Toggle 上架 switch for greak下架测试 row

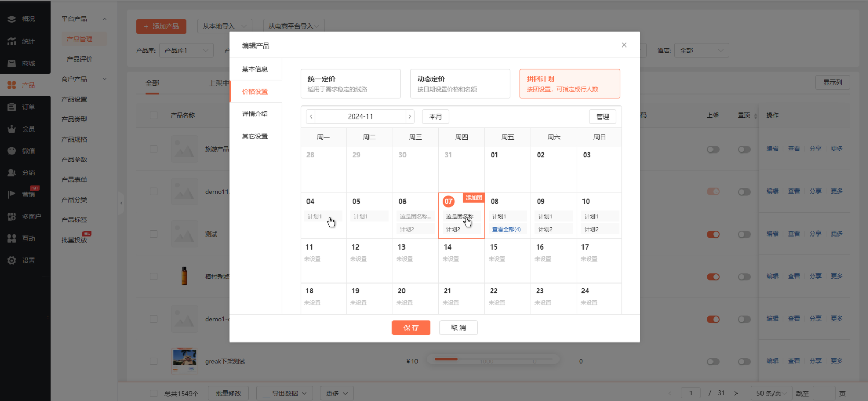click(x=713, y=362)
